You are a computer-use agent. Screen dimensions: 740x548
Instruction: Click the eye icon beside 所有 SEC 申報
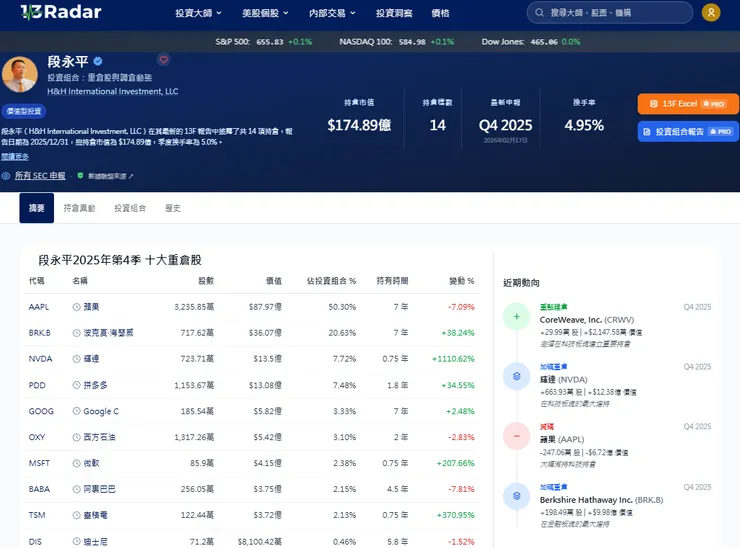pyautogui.click(x=6, y=176)
